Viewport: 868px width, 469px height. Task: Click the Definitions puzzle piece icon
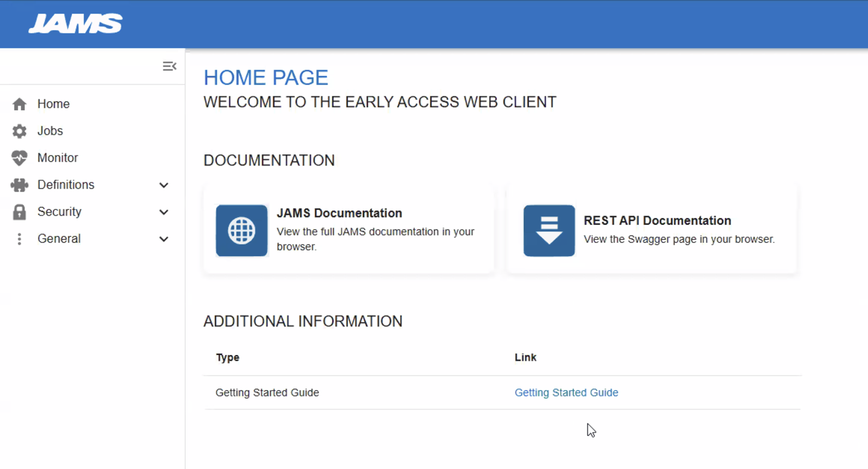tap(19, 185)
